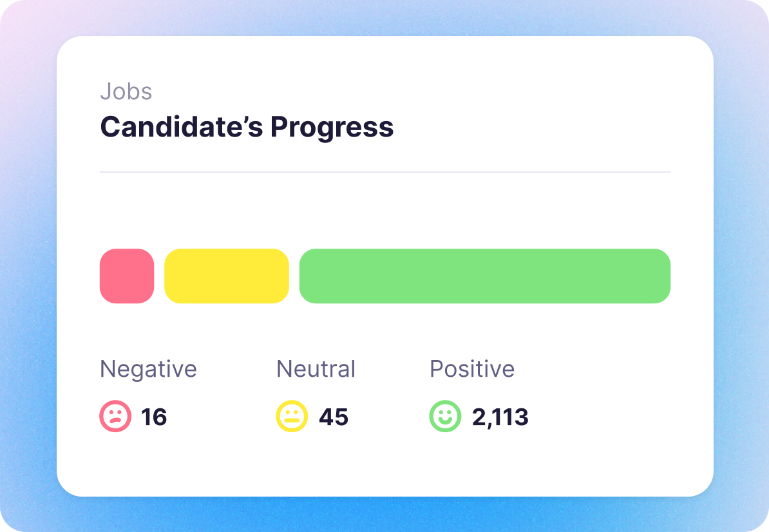Click the yellow neutral face icon
This screenshot has height=532, width=769.
point(292,416)
